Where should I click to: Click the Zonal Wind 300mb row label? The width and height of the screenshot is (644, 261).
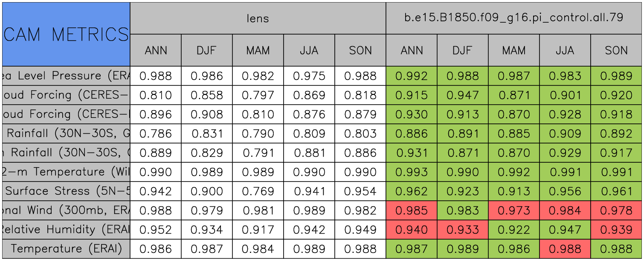pos(66,211)
